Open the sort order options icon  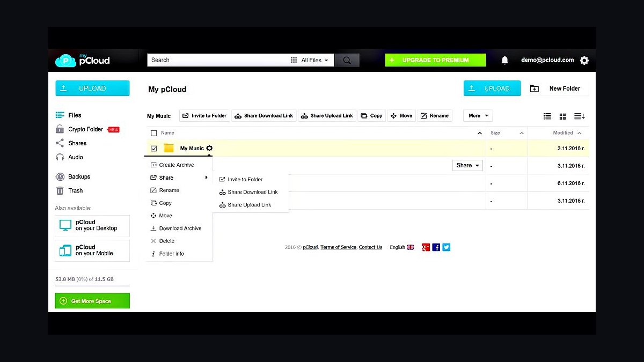580,116
